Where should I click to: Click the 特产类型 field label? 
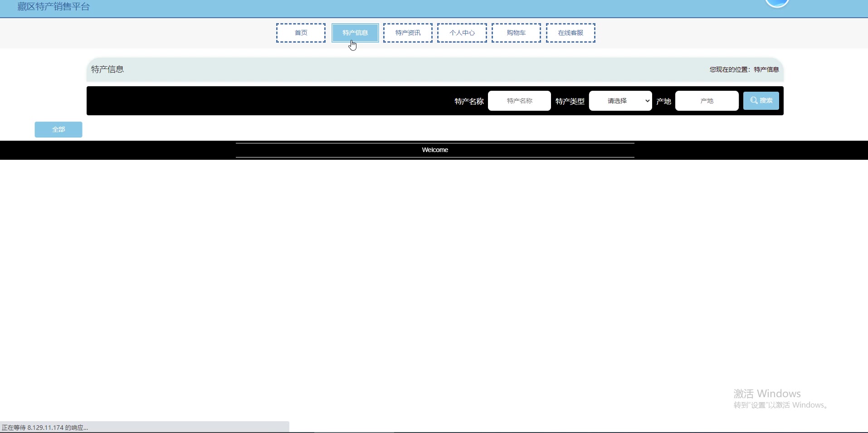click(570, 101)
